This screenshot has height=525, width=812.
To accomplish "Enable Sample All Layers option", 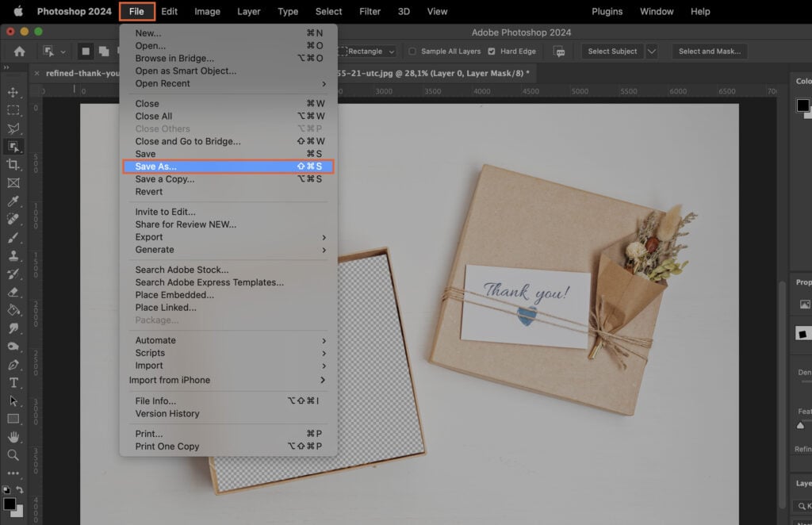I will [413, 51].
